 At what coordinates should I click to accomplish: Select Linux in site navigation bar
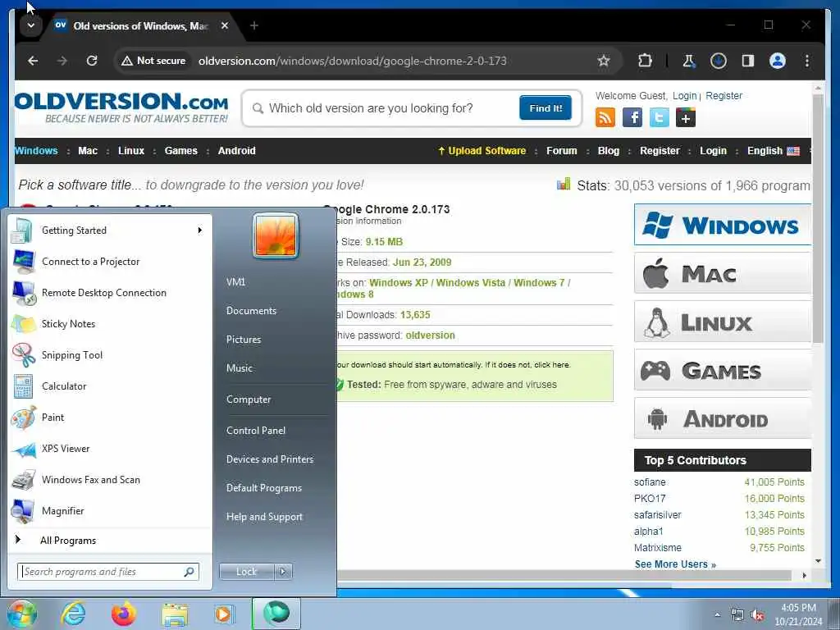131,151
